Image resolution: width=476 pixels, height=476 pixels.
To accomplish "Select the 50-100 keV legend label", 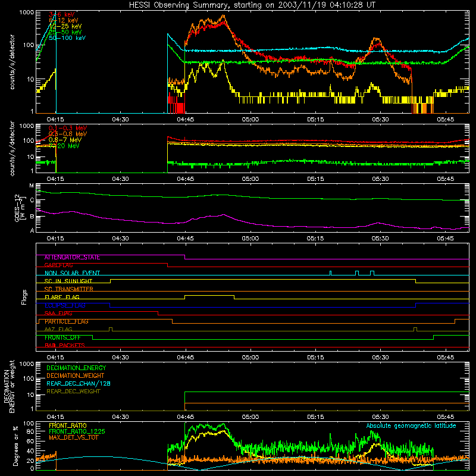I will point(67,38).
